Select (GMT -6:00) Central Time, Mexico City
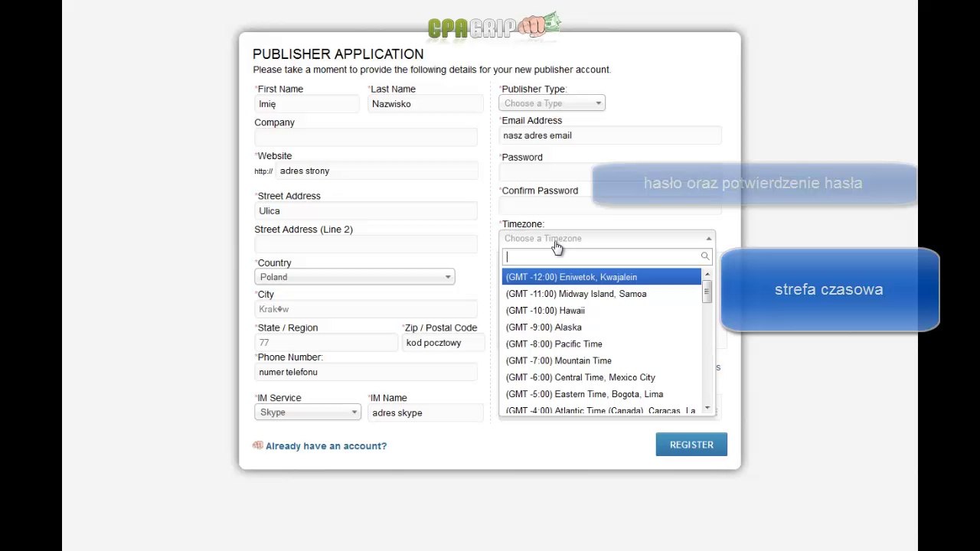The image size is (980, 551). [601, 377]
